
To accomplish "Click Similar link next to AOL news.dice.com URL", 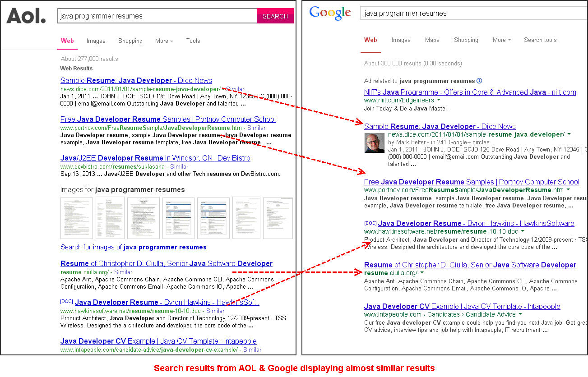I will (x=235, y=89).
